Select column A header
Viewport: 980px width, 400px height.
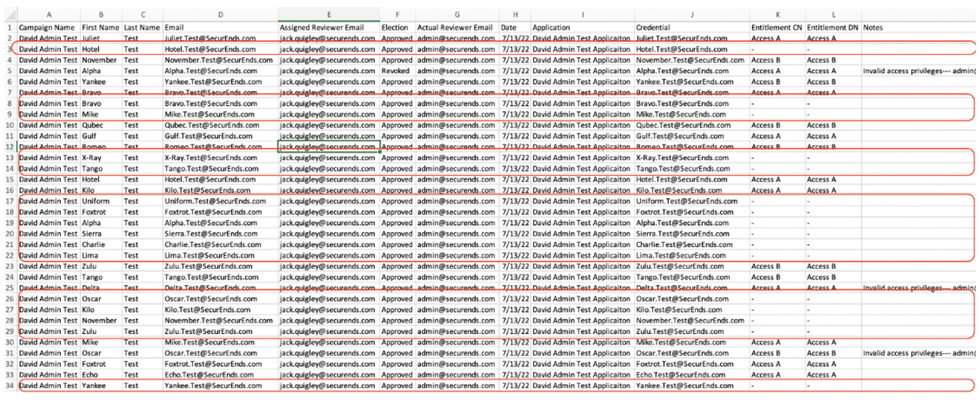pyautogui.click(x=48, y=15)
